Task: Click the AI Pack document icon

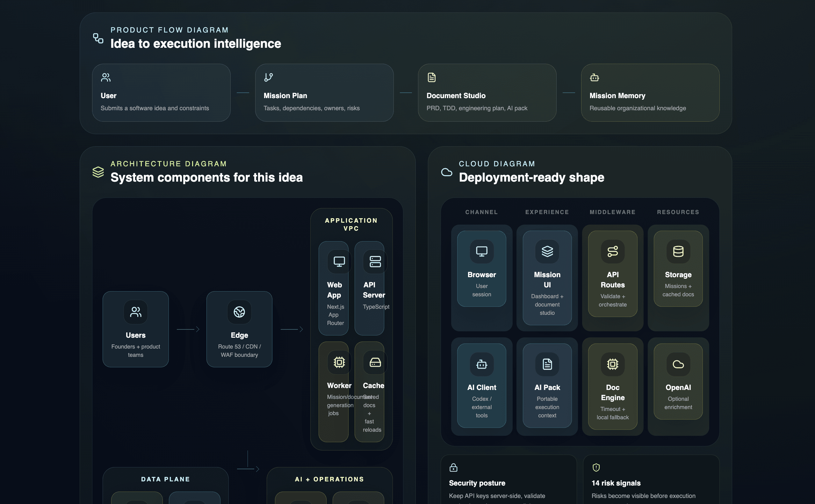Action: 547,364
